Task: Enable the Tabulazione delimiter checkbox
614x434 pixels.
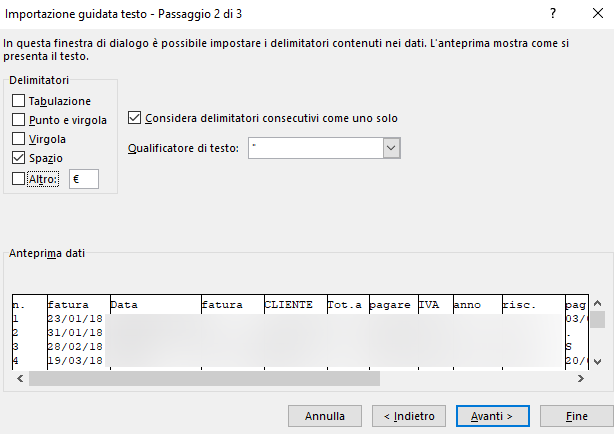Action: [x=18, y=101]
